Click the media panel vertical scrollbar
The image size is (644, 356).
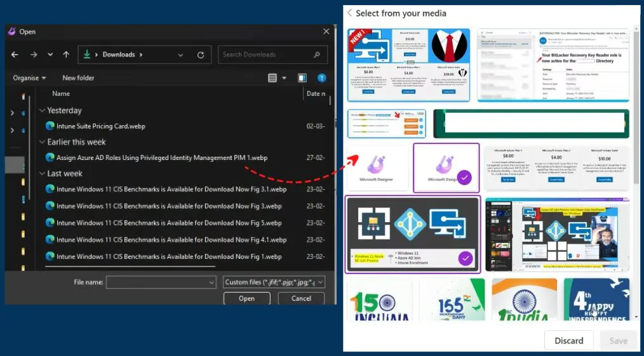636,107
